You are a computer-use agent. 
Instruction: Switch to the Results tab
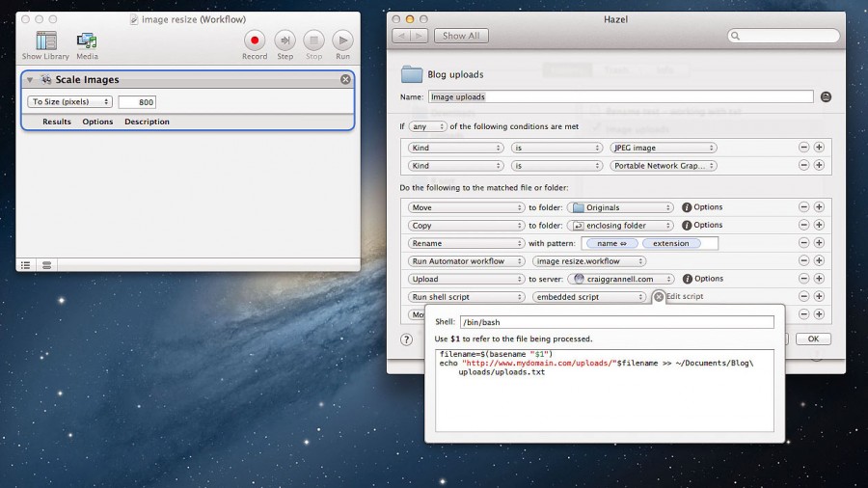pyautogui.click(x=57, y=122)
